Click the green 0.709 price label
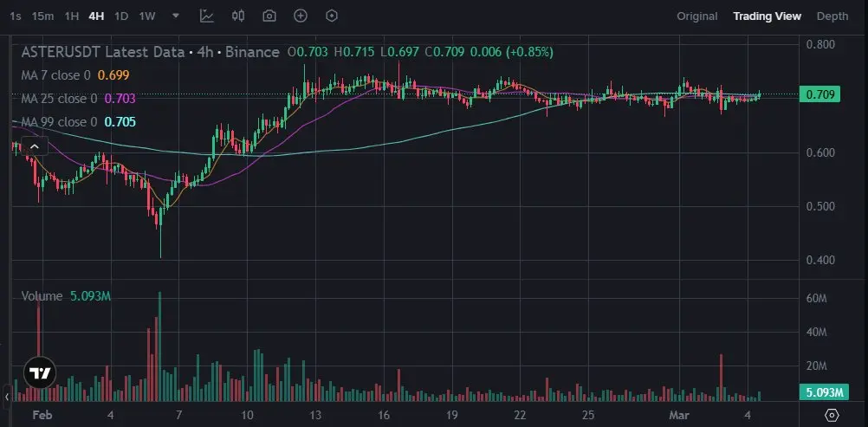Viewport: 868px width, 427px height. click(x=819, y=94)
